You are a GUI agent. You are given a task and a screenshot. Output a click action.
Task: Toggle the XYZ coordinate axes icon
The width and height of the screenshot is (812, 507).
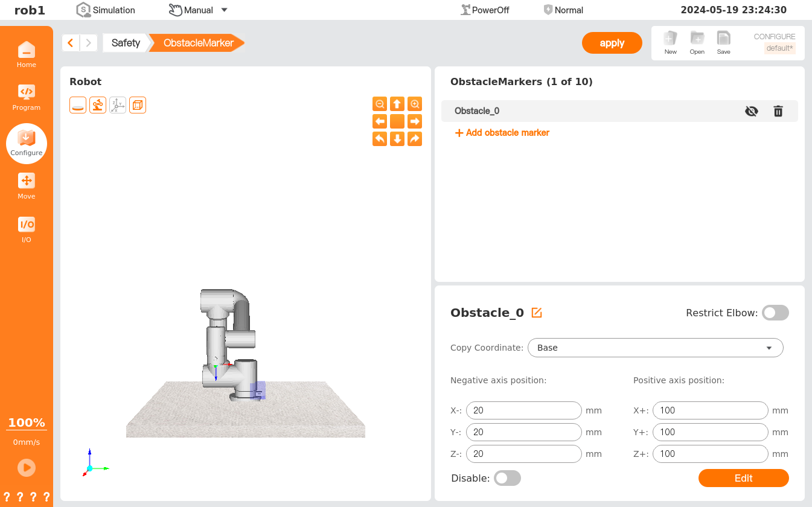point(118,105)
